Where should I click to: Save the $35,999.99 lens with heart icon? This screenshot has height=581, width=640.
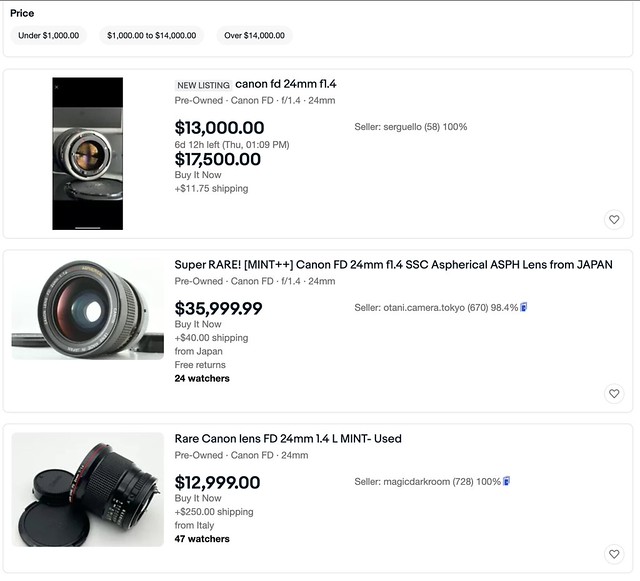(614, 394)
